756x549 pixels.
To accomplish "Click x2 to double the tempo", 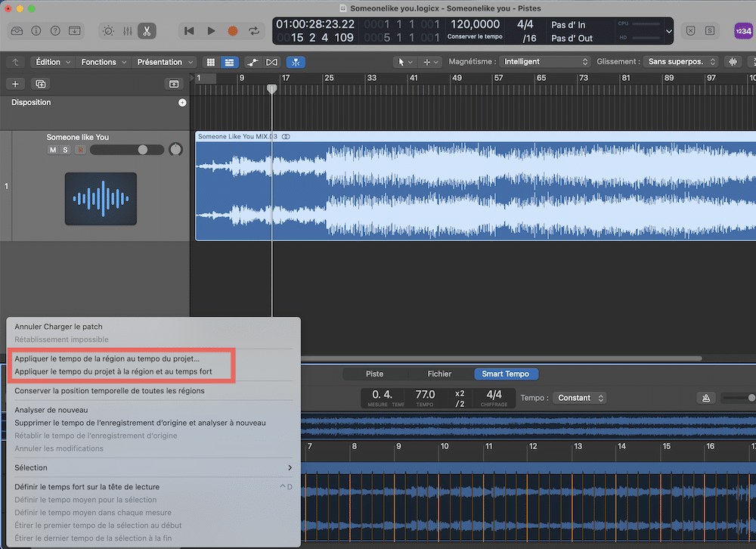I will click(460, 393).
